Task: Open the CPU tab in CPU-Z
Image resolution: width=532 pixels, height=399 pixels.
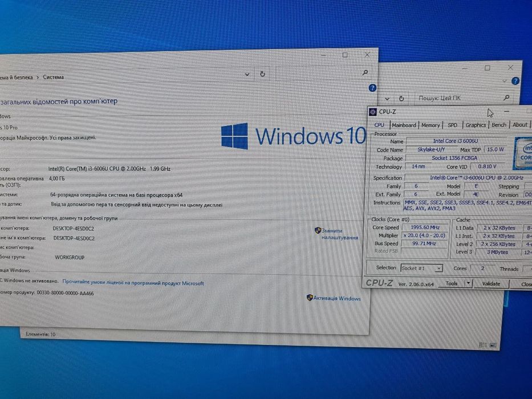Action: pos(379,125)
